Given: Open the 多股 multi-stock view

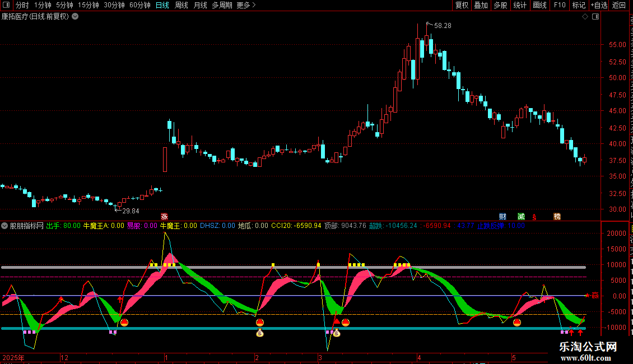Looking at the screenshot, I should 500,5.
